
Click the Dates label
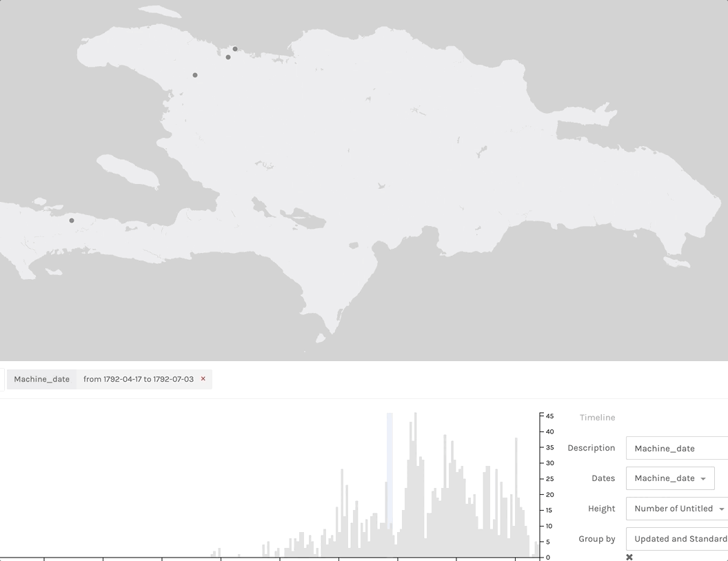click(603, 478)
